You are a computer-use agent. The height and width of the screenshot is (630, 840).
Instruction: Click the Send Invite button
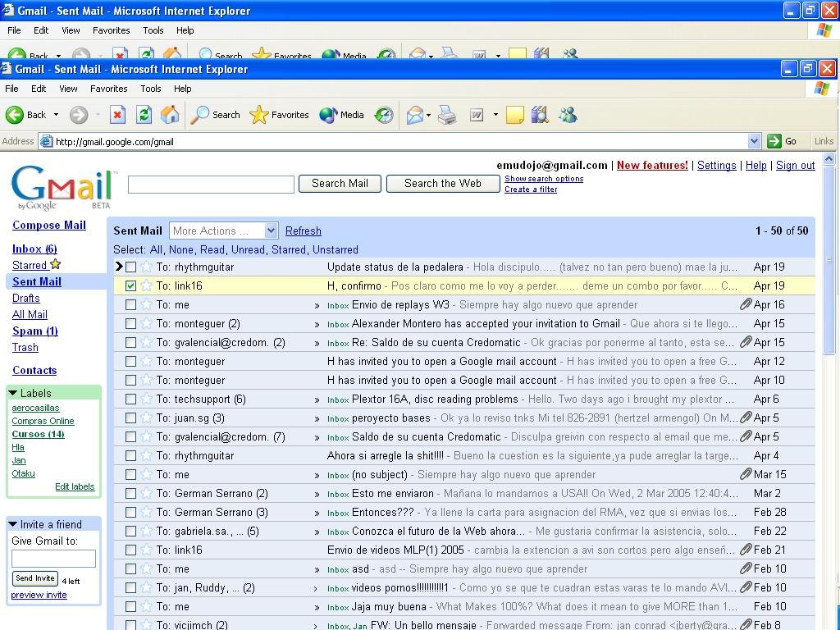point(34,578)
